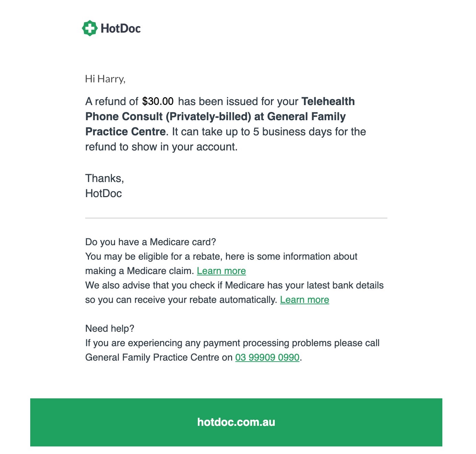The width and height of the screenshot is (476, 454).
Task: Click the refund to show in your account sentence
Action: (x=161, y=147)
